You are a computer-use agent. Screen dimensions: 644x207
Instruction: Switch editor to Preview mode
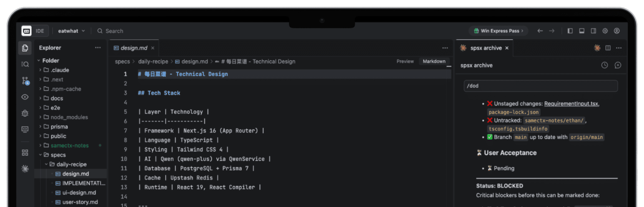(405, 61)
